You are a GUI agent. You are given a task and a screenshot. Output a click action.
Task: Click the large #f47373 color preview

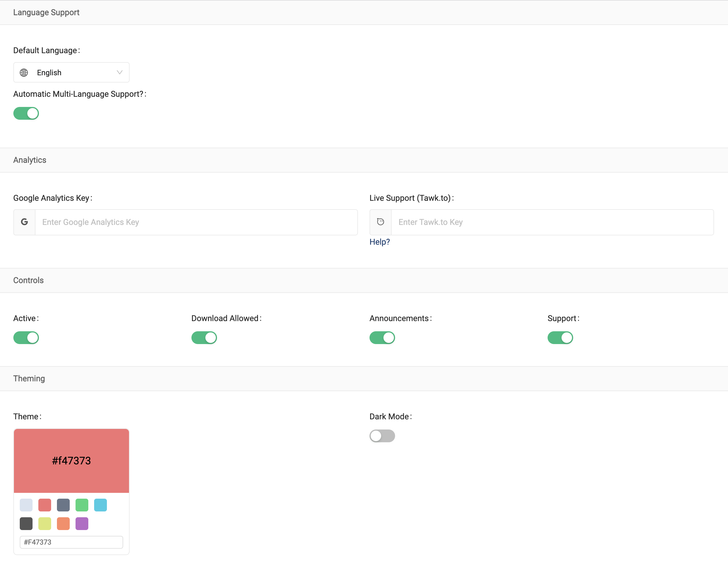pyautogui.click(x=71, y=461)
